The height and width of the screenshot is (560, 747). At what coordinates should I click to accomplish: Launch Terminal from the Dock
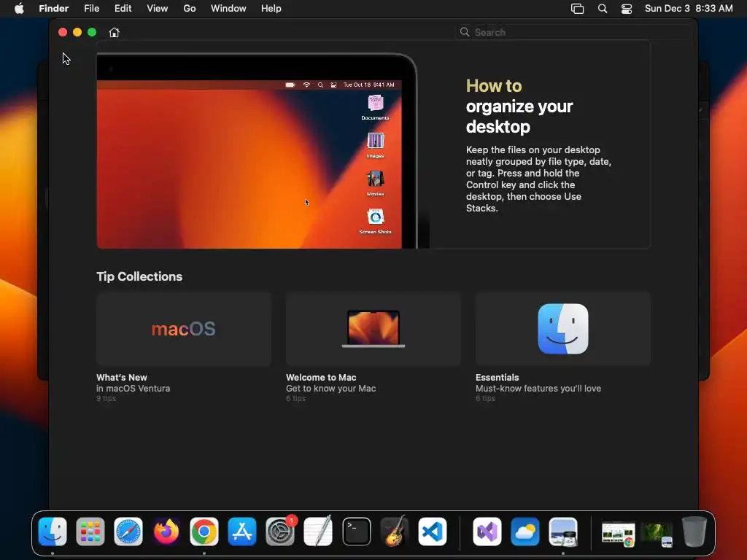coord(356,531)
